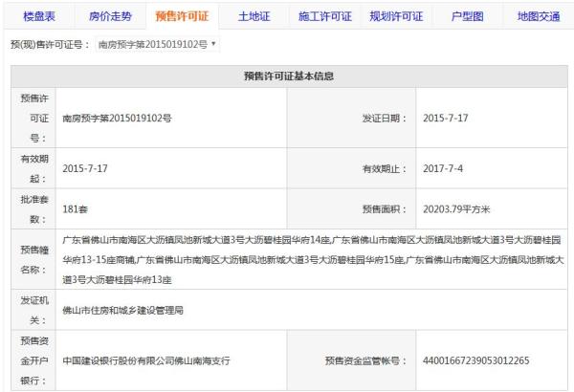Switch to the 房价走势 tab
The height and width of the screenshot is (392, 574).
[110, 16]
